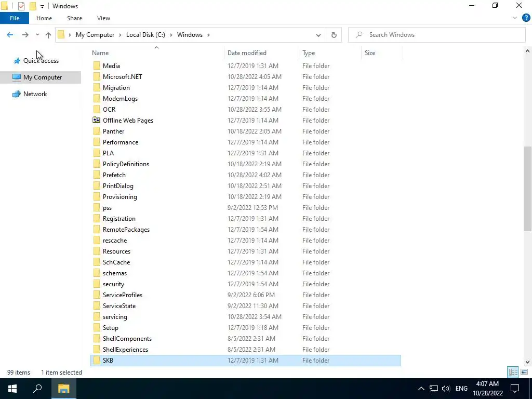Expand the ribbon with the chevron
The image size is (532, 399).
click(x=515, y=18)
